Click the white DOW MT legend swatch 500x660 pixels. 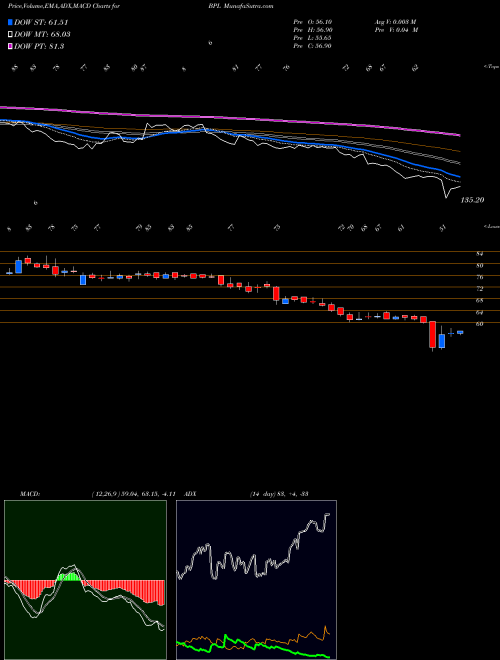coord(11,35)
